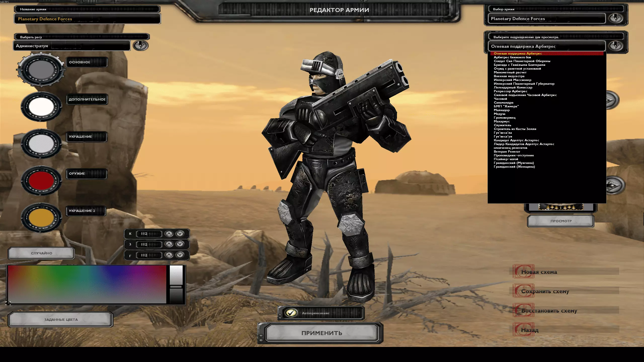Viewport: 644px width, 362px height.
Task: Click the Назад emblem icon
Action: (524, 330)
